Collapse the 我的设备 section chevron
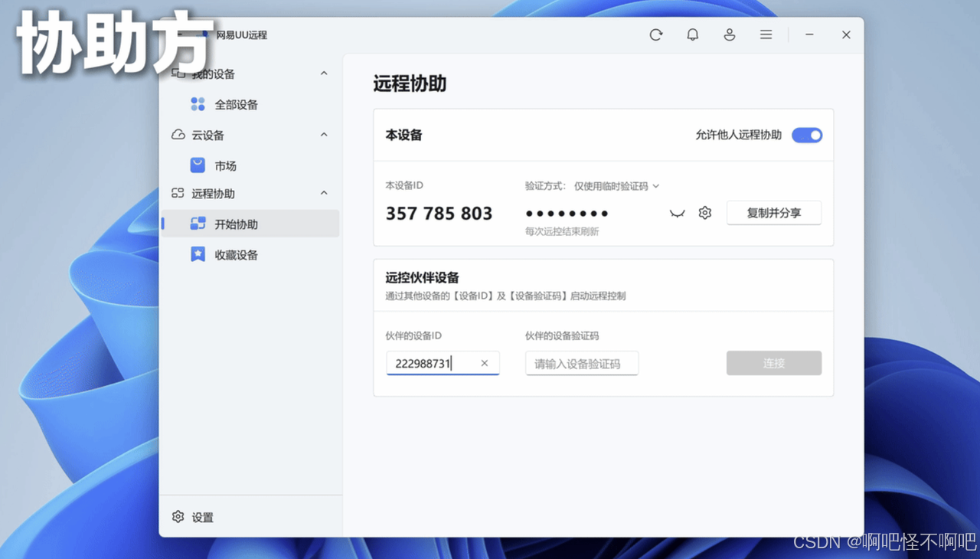 tap(324, 74)
